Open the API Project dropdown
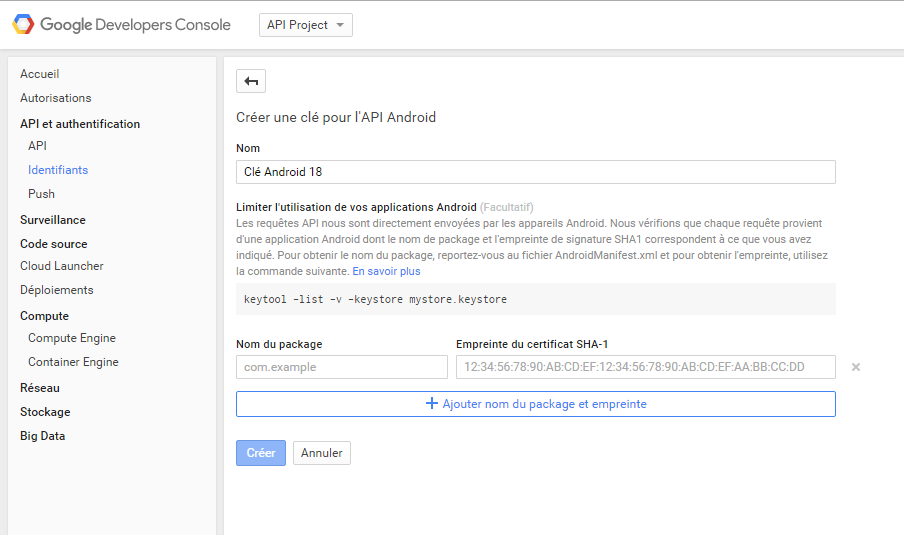904x535 pixels. pos(306,25)
